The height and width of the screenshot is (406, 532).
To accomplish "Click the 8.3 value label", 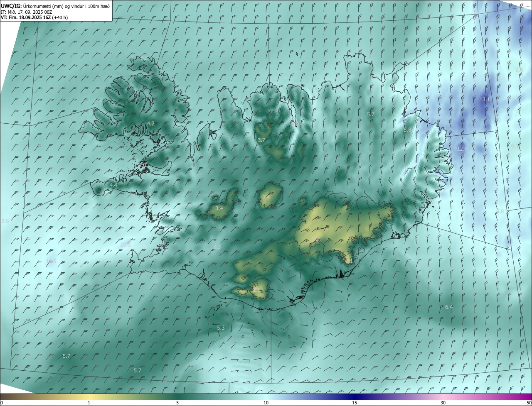I will (217, 247).
